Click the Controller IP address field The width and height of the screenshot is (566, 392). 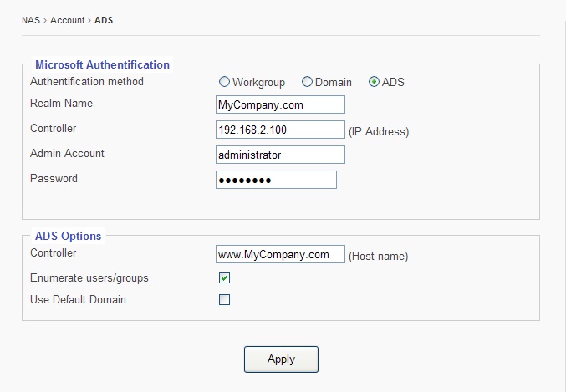280,130
